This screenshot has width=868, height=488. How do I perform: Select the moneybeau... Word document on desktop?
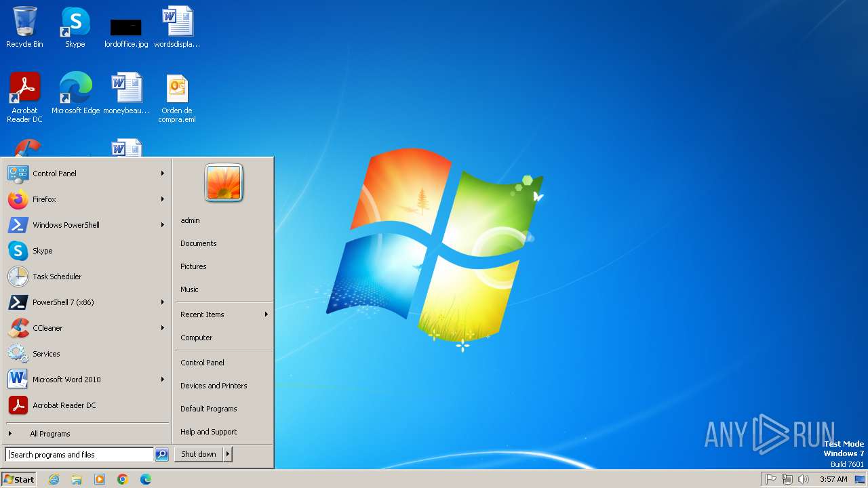tap(126, 94)
